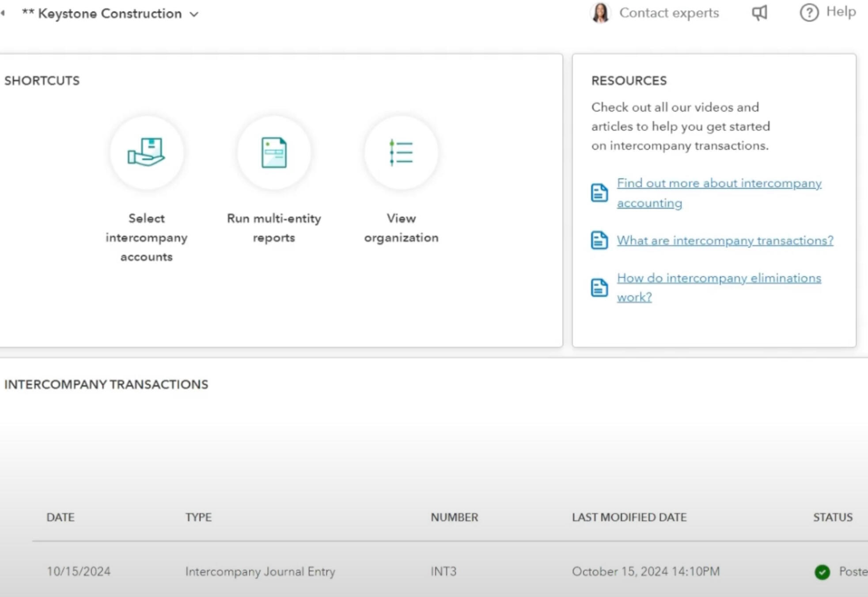Click the STATUS column header
This screenshot has width=868, height=597.
click(833, 517)
